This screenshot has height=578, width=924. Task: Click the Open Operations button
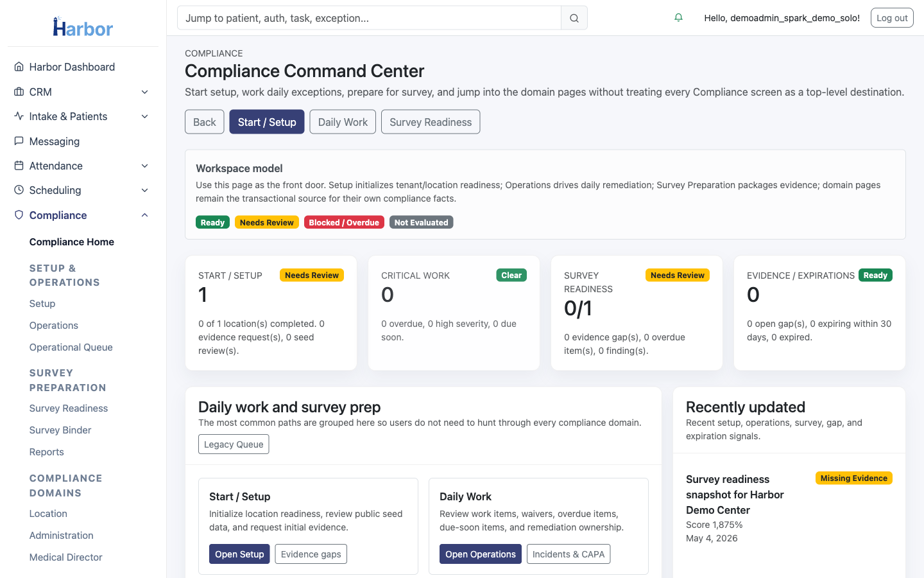(x=481, y=554)
